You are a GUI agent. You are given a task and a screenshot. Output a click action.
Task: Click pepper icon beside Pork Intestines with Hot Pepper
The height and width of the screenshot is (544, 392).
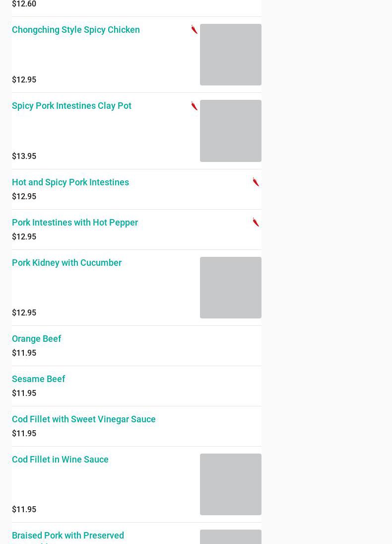click(x=256, y=223)
